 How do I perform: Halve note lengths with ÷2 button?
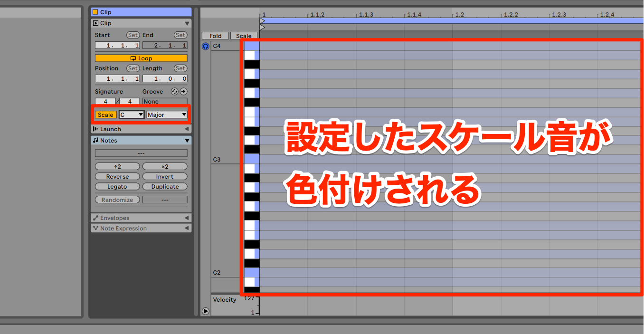(117, 167)
